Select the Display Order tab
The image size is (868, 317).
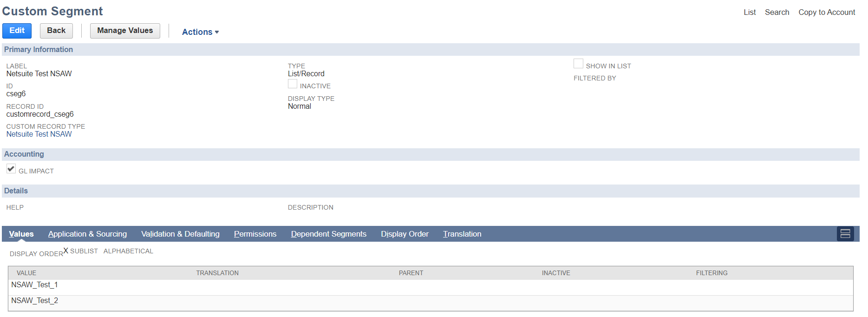(x=405, y=234)
